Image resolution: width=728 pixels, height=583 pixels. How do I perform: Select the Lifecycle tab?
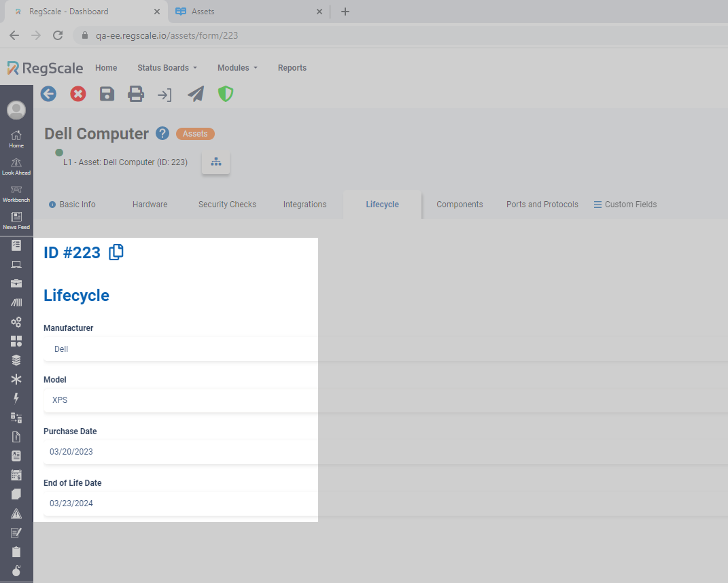click(383, 205)
